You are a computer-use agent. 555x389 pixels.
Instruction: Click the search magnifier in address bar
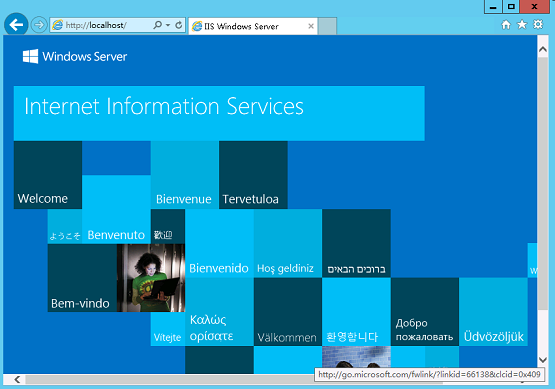point(158,25)
